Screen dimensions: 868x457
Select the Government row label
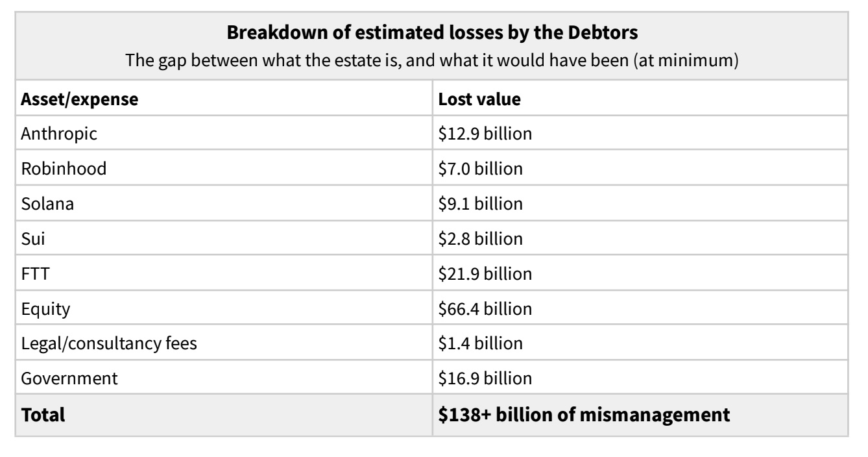pos(69,378)
